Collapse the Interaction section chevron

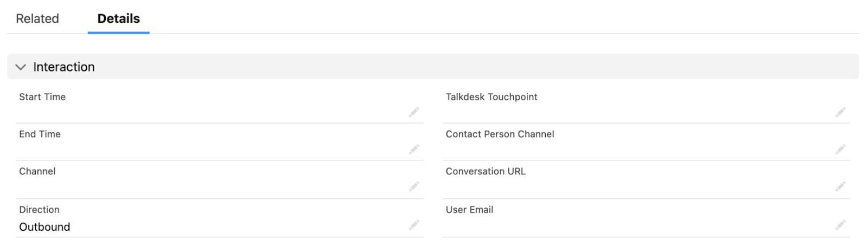tap(21, 67)
